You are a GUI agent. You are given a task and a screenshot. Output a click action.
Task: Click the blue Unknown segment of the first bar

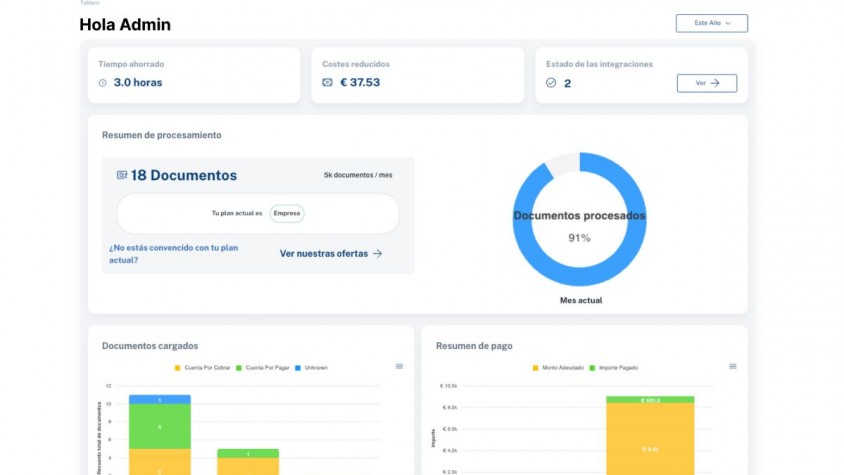(x=160, y=400)
